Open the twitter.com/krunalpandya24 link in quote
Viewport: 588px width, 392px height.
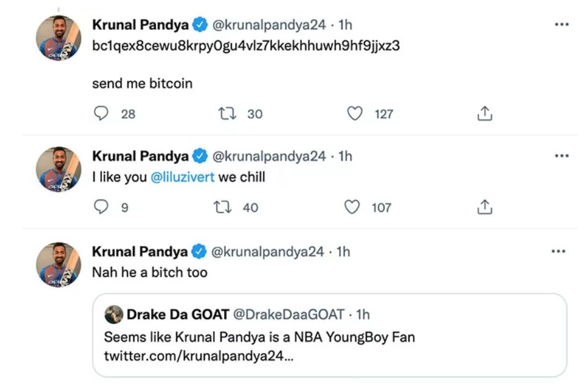click(x=198, y=357)
